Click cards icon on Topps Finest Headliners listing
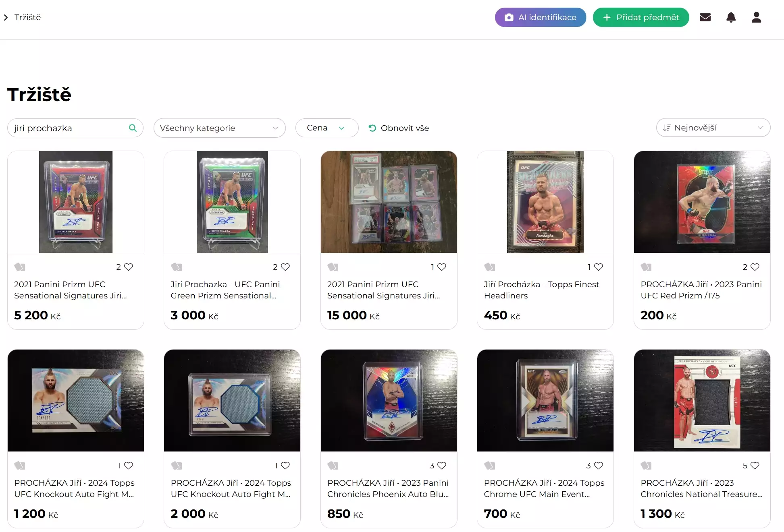 coord(489,267)
